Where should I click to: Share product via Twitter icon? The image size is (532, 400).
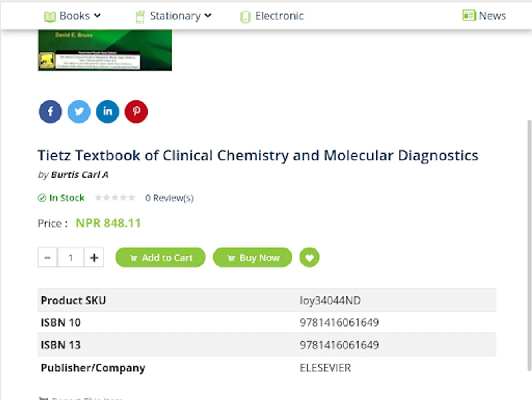pos(79,112)
